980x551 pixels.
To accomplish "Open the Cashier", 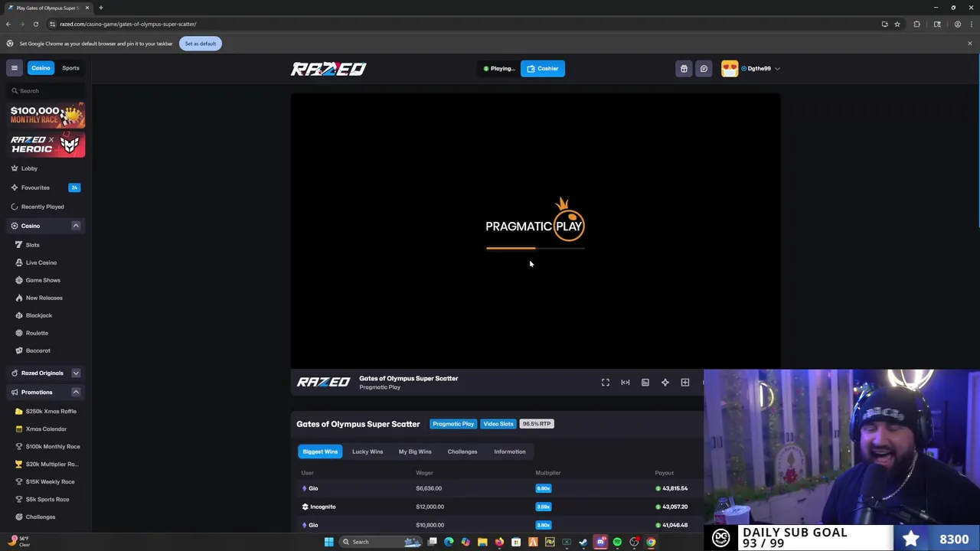I will click(x=542, y=69).
